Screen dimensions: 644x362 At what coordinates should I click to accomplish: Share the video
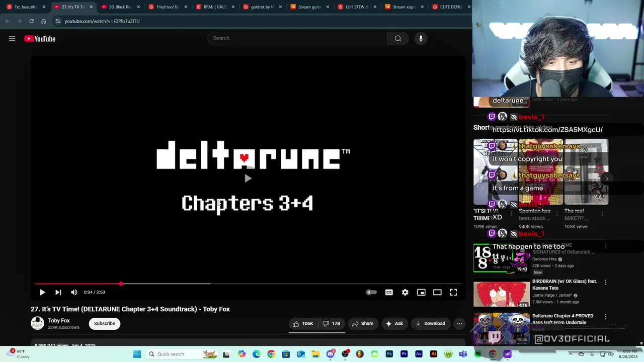(x=363, y=324)
